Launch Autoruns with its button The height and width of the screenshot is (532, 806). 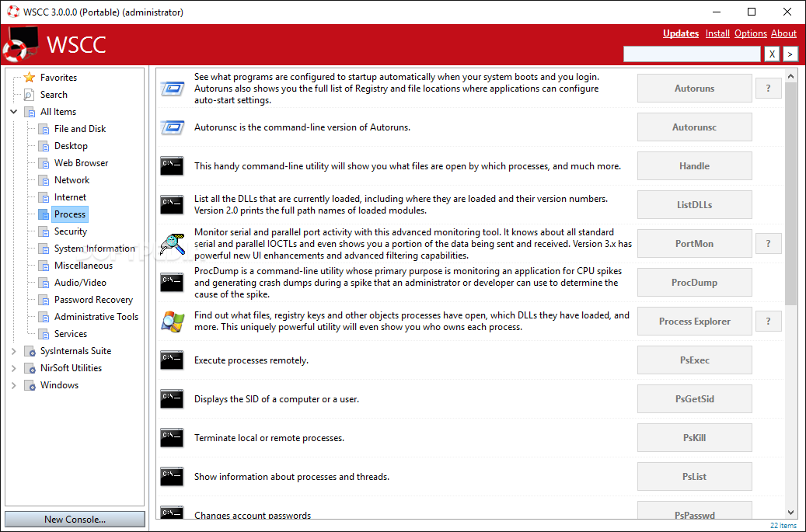[x=694, y=89]
